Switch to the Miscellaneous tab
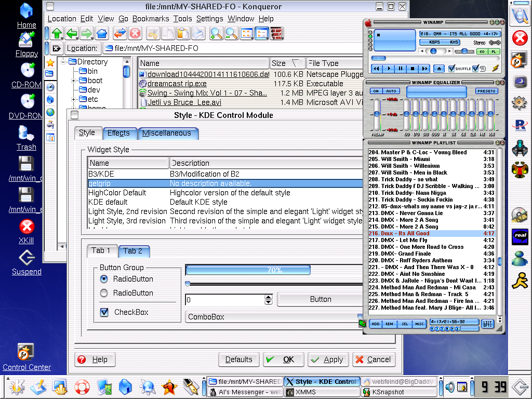 coord(167,134)
